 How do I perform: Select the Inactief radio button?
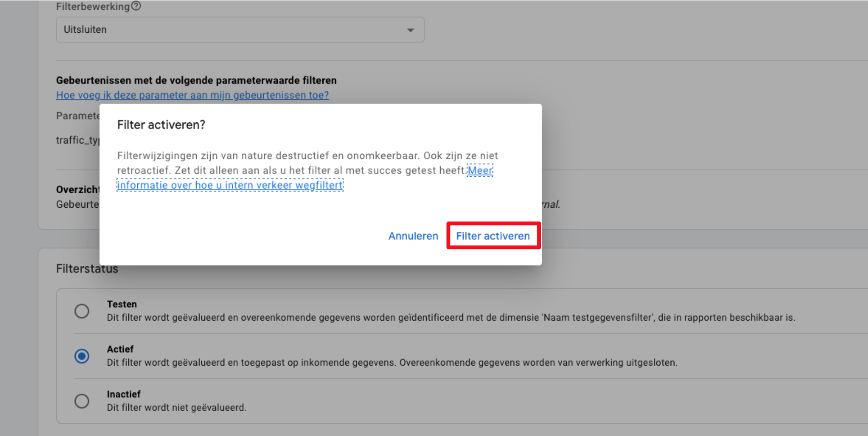(x=82, y=401)
